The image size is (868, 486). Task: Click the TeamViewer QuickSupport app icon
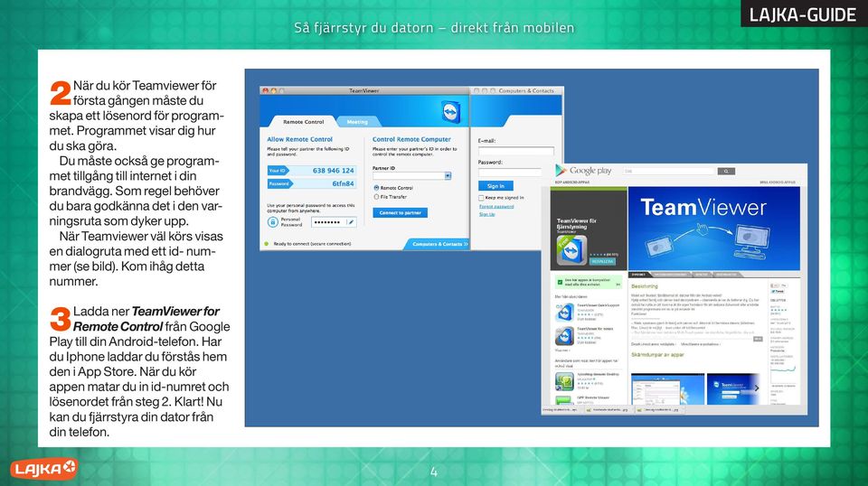tap(564, 313)
